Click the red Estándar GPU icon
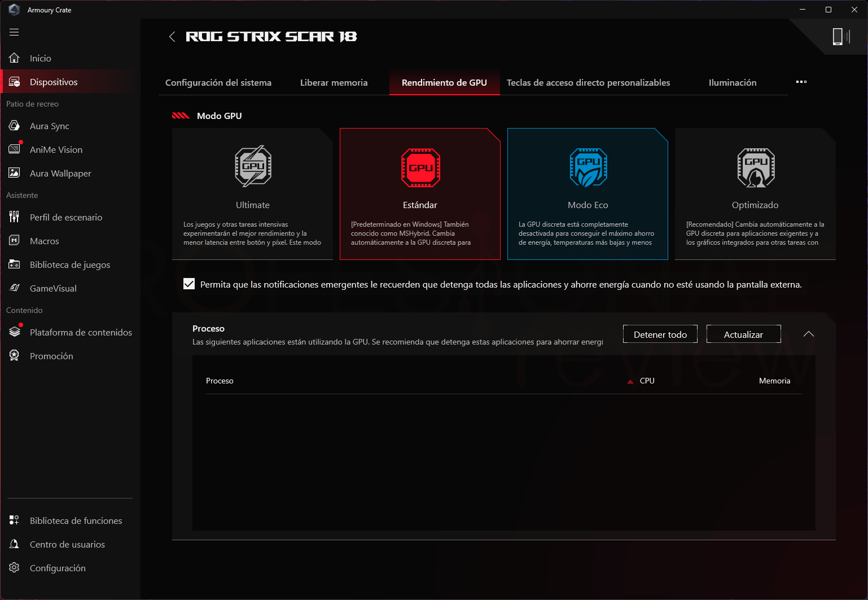The image size is (868, 600). 420,167
